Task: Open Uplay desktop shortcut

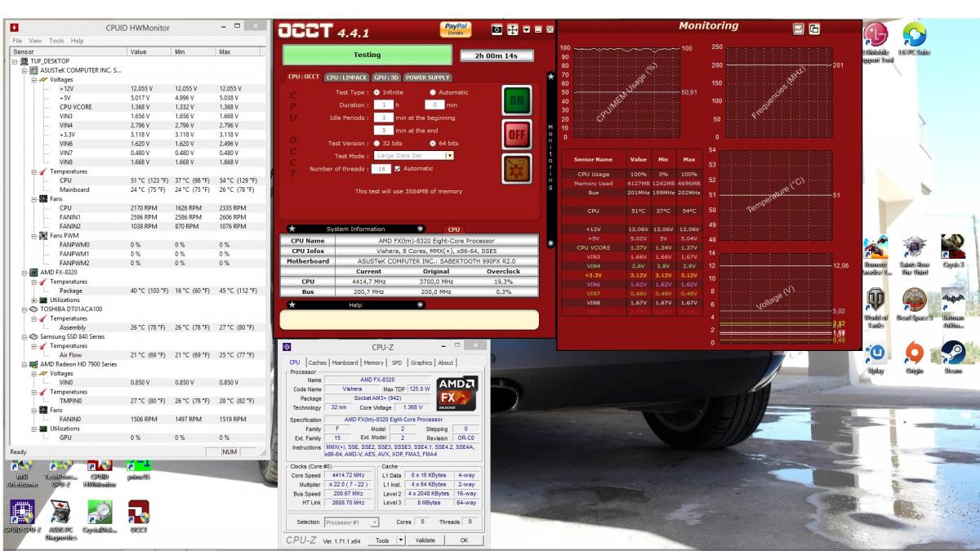Action: (875, 358)
